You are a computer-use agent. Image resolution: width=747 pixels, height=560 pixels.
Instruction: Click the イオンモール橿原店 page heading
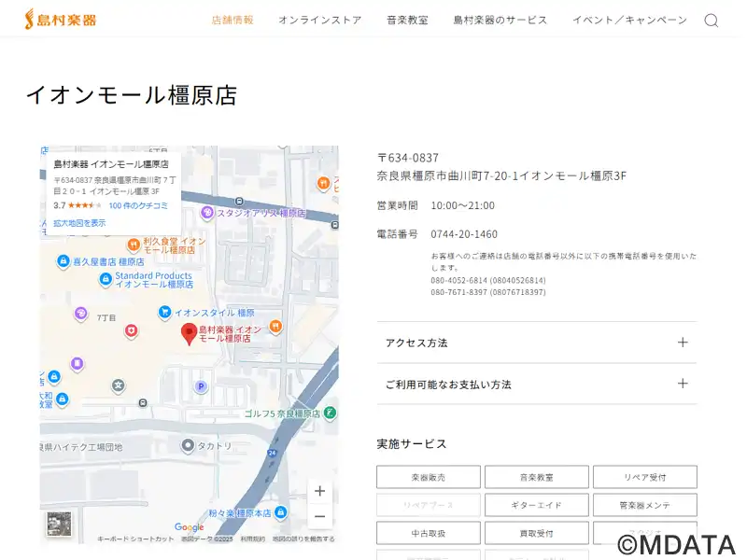[132, 95]
